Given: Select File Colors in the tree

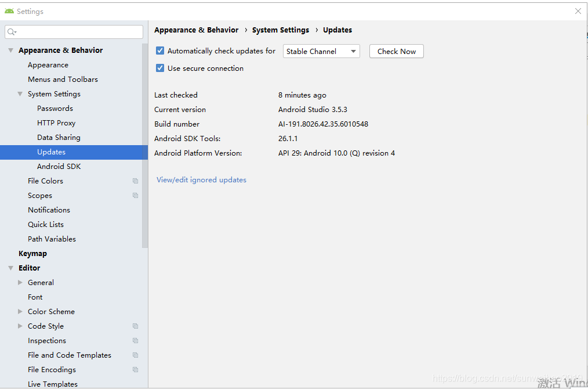Looking at the screenshot, I should (45, 181).
